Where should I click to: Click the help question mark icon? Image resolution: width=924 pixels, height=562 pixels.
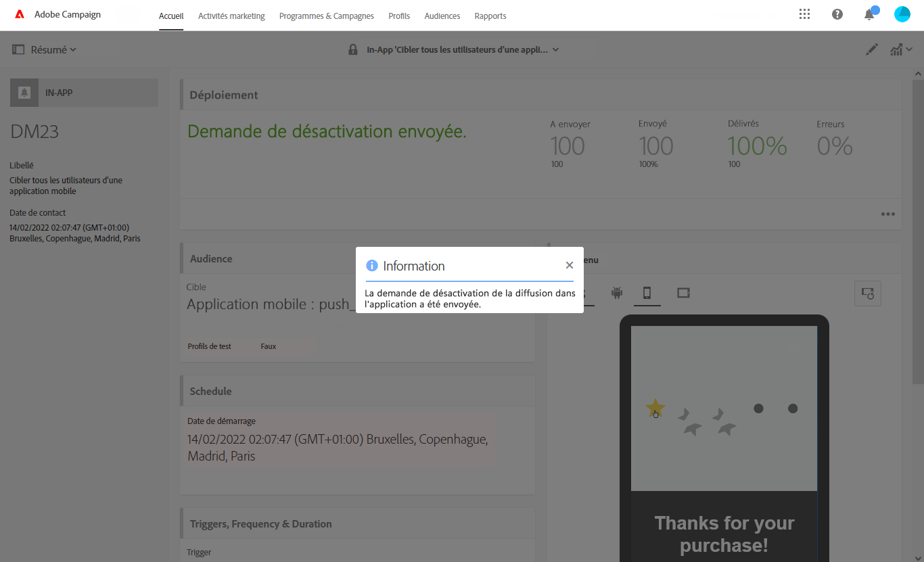pyautogui.click(x=837, y=14)
